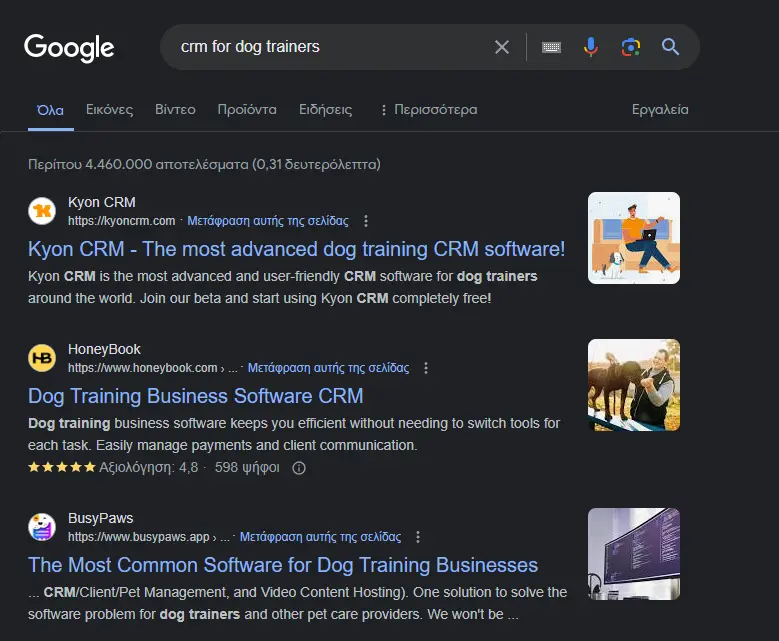Switch to the Εικόνες tab
This screenshot has width=779, height=641.
[x=109, y=110]
